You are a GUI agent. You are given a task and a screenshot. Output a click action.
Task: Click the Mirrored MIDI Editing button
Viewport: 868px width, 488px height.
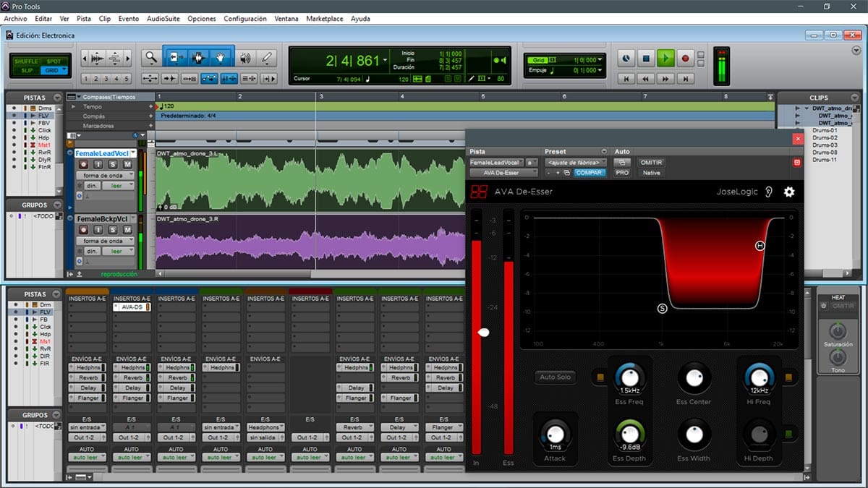[x=190, y=78]
